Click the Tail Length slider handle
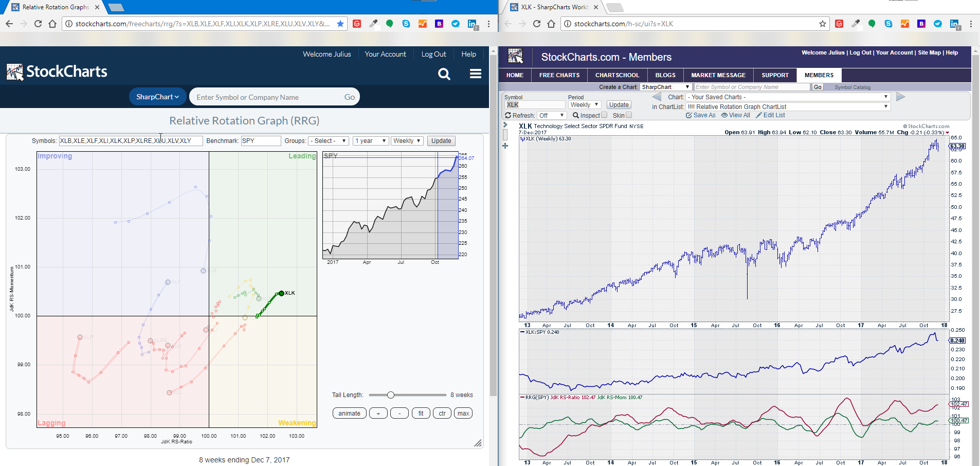Image resolution: width=980 pixels, height=466 pixels. point(391,395)
